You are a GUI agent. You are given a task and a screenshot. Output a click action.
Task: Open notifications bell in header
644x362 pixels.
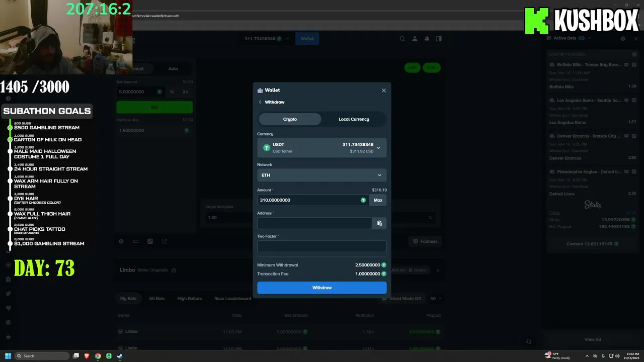(x=427, y=39)
